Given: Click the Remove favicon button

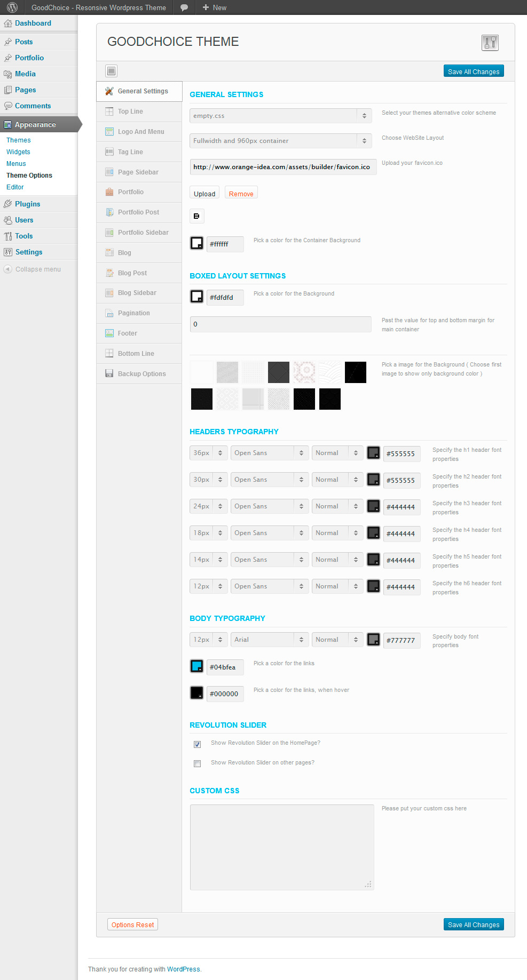Looking at the screenshot, I should 241,194.
